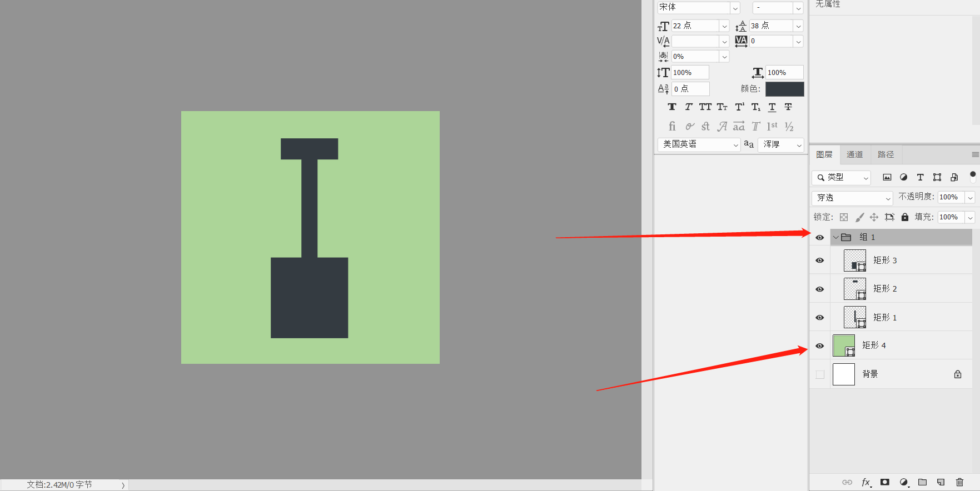
Task: Create a new group folder icon
Action: click(923, 482)
